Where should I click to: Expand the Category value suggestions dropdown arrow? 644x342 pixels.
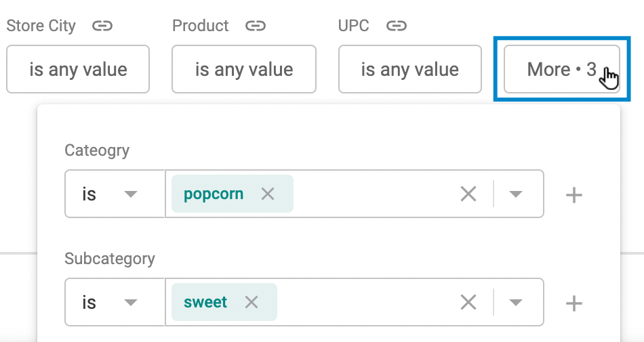tap(515, 194)
